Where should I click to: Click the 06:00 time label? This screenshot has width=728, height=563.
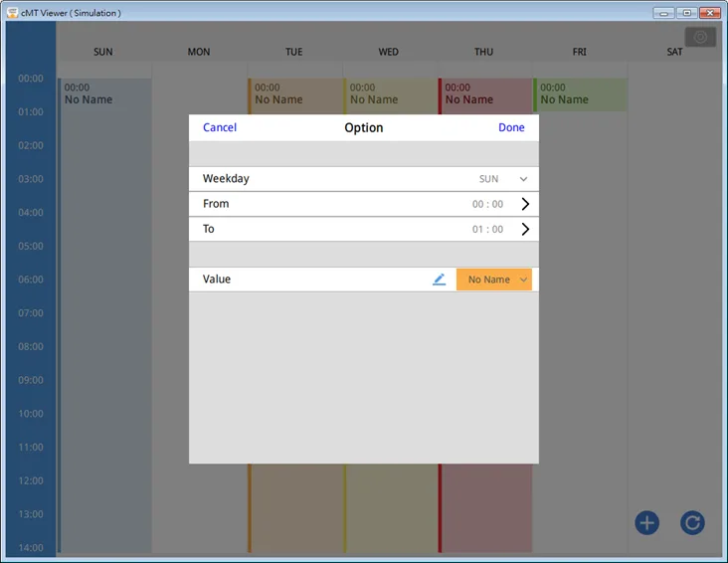(x=31, y=280)
